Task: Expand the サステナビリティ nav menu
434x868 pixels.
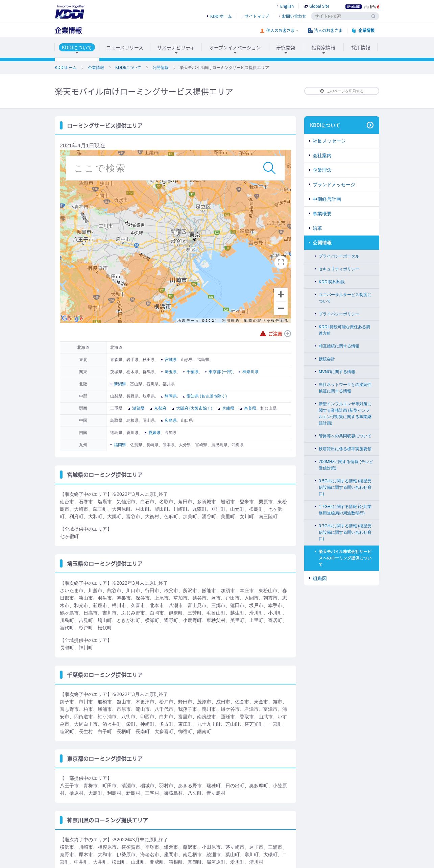Action: tap(176, 48)
